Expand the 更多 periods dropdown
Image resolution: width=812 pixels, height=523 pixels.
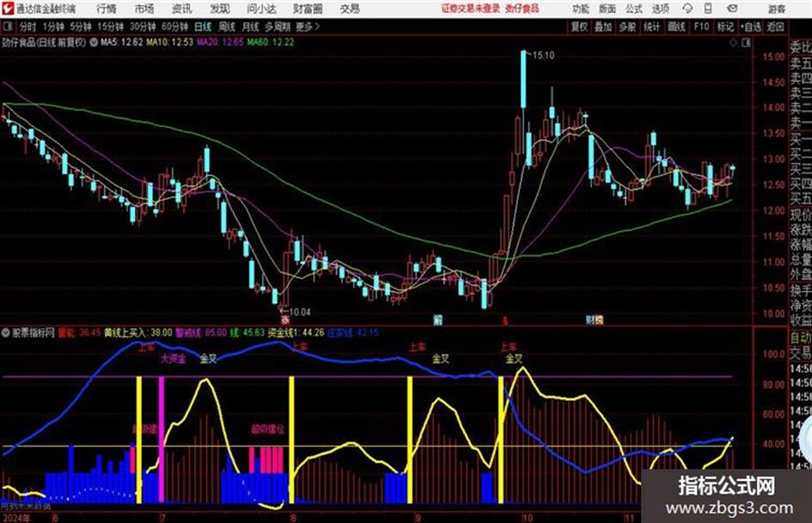[x=308, y=27]
